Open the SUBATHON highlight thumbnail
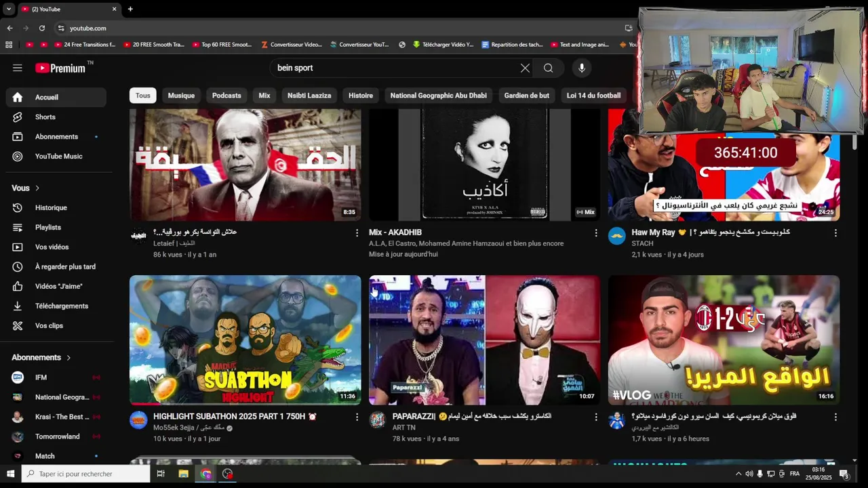 coord(245,340)
